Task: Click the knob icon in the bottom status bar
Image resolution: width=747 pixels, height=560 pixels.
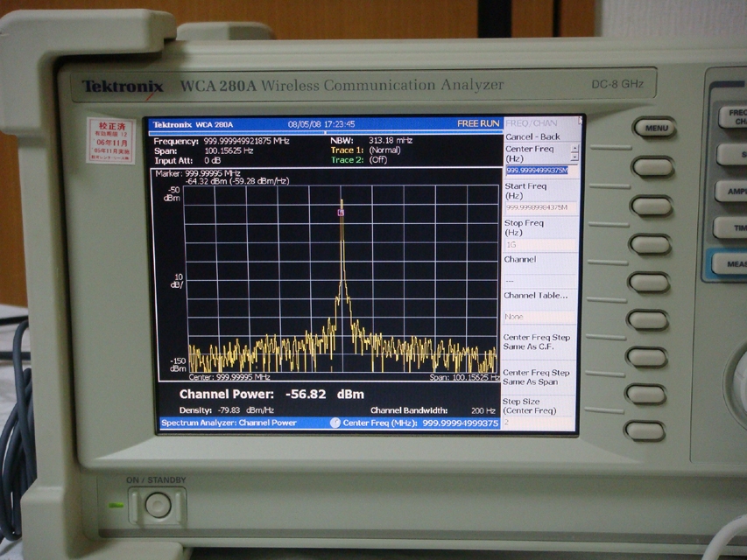Action: (x=335, y=423)
